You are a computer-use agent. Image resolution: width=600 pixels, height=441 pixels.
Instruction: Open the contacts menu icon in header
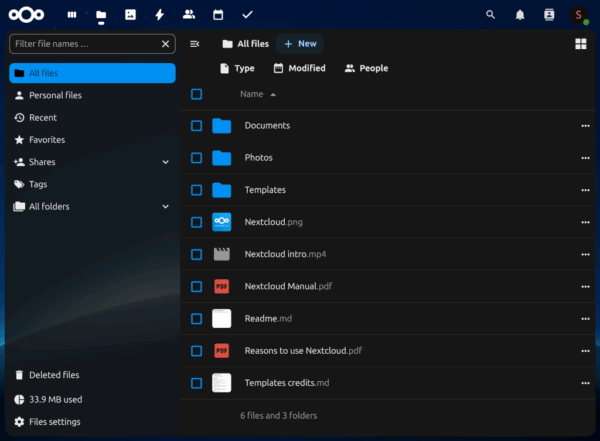point(549,15)
